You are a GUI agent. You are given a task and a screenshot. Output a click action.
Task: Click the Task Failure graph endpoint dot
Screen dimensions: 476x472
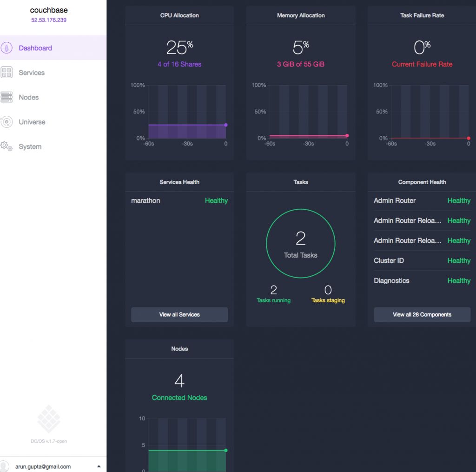[469, 138]
